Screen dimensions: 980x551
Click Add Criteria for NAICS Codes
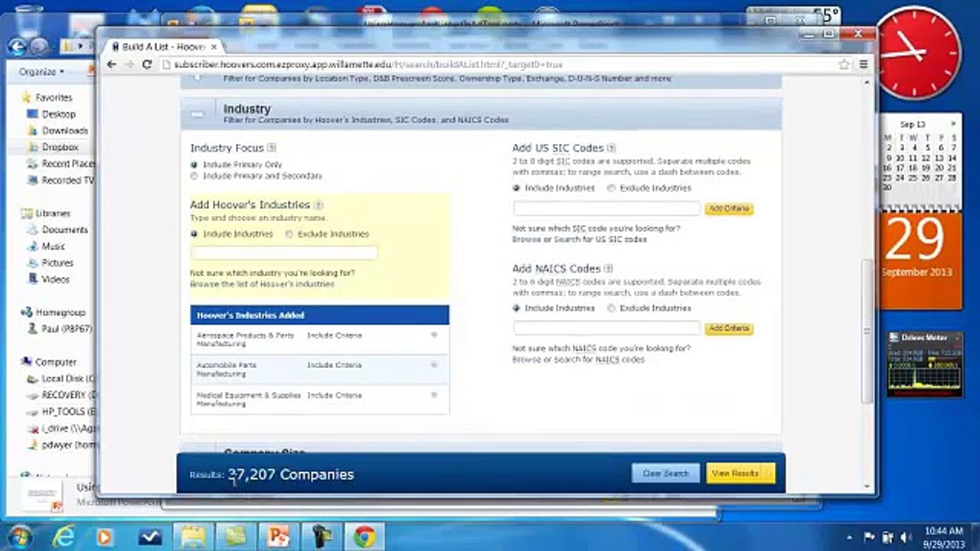tap(729, 328)
